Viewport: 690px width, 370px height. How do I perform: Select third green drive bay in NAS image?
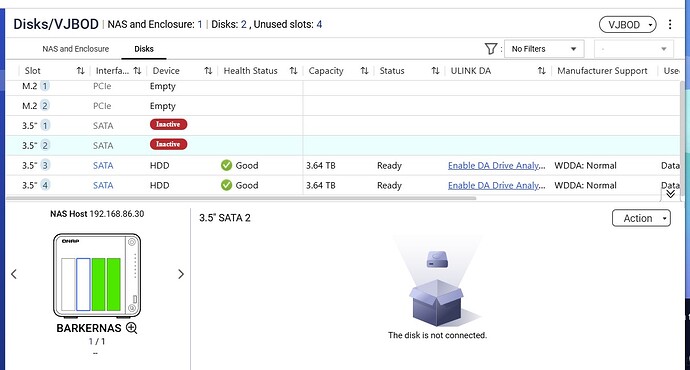point(98,285)
